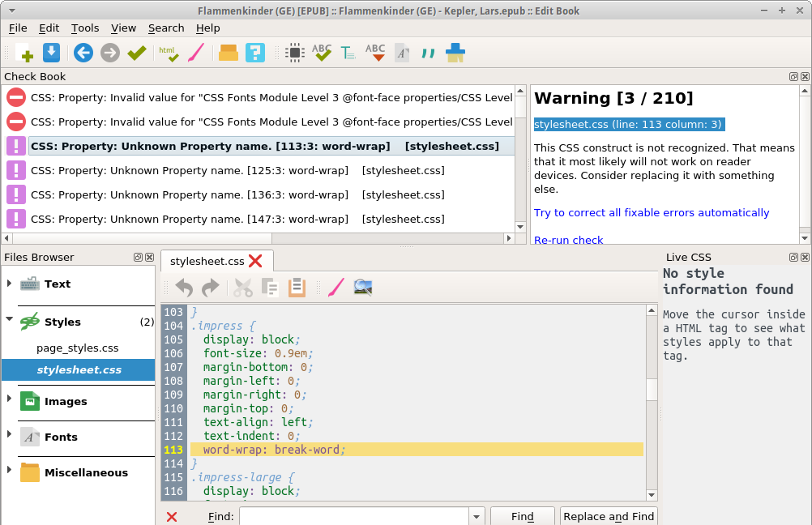Select page_styles.css in Files Browser
This screenshot has width=812, height=525.
[x=78, y=348]
